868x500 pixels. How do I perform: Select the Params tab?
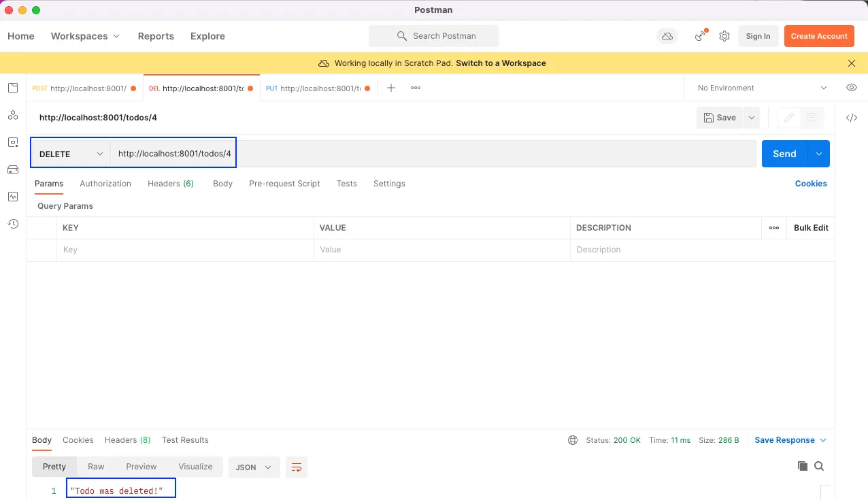coord(49,184)
